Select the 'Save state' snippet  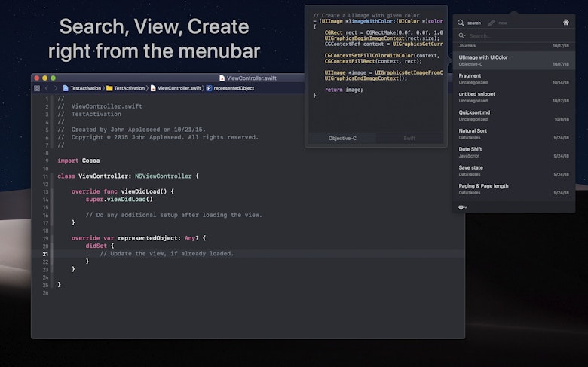point(514,170)
